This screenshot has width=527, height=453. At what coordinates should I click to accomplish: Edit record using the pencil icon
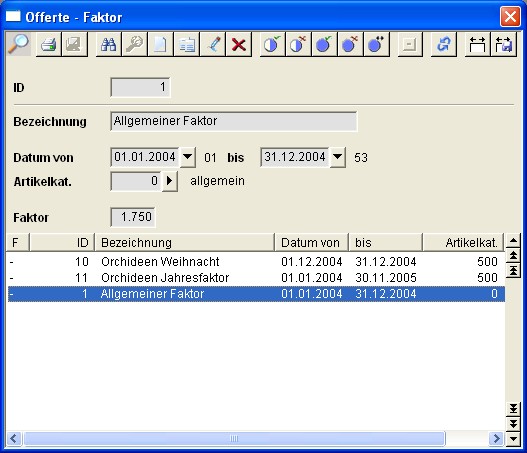(x=213, y=44)
